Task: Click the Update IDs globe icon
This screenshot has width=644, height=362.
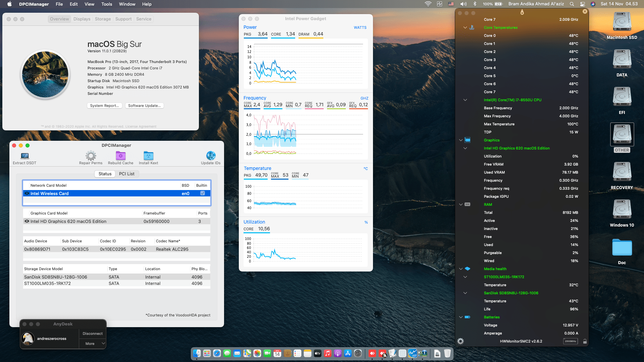Action: [211, 156]
